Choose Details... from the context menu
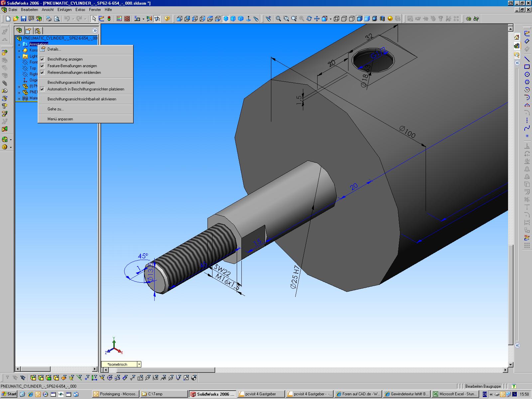Image resolution: width=532 pixels, height=399 pixels. coord(54,49)
